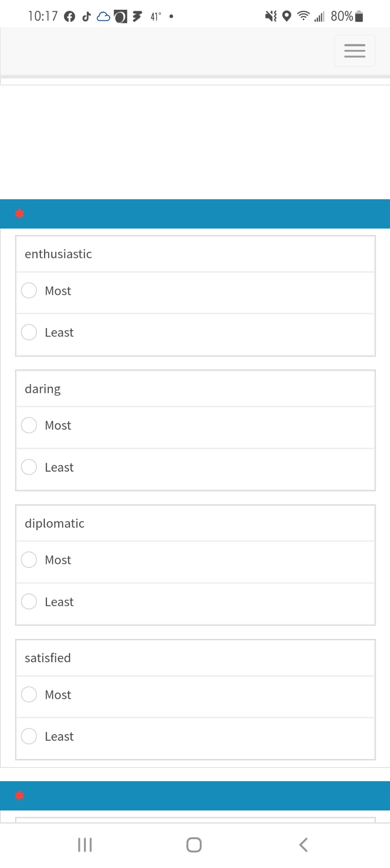The height and width of the screenshot is (868, 390).
Task: Pick Least for satisfied
Action: 29,736
